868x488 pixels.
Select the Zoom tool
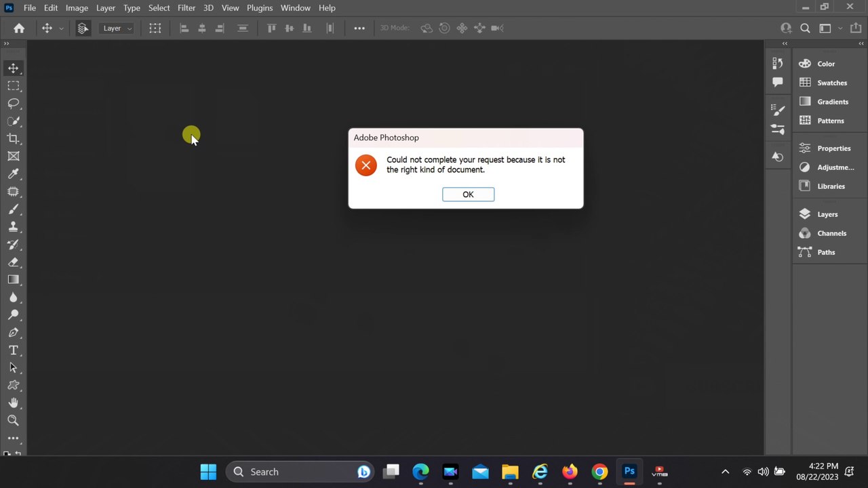click(13, 420)
